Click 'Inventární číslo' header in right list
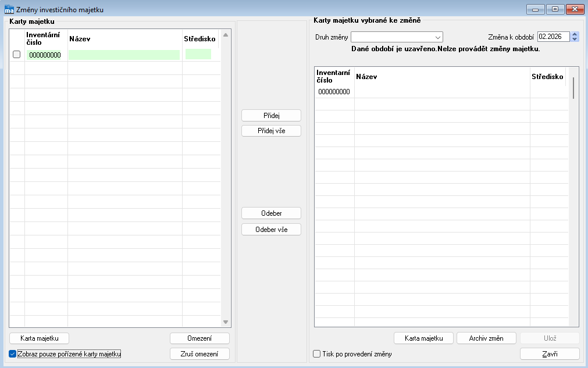 [x=334, y=76]
